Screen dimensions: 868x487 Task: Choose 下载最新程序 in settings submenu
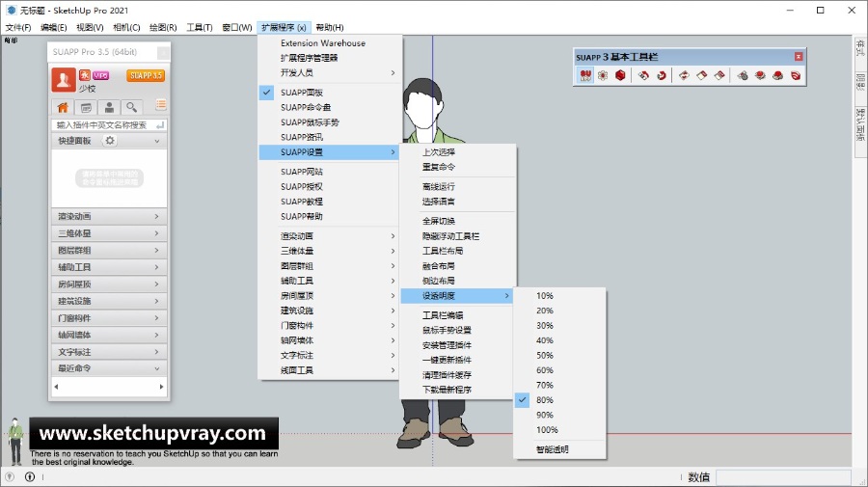458,390
